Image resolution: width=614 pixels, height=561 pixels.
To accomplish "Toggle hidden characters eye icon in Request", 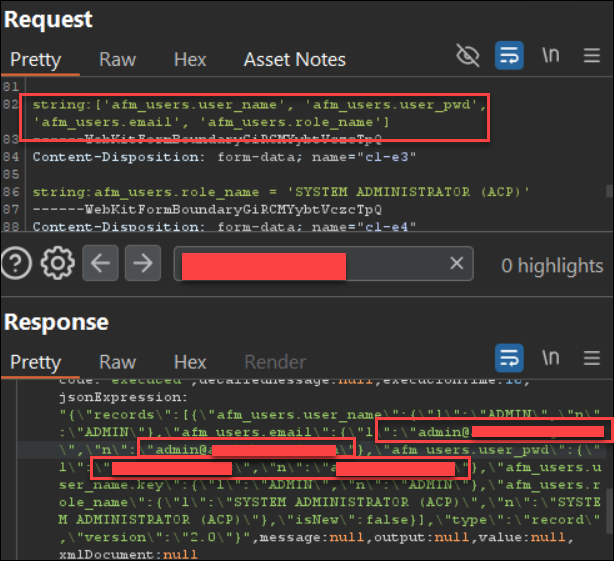I will 468,55.
